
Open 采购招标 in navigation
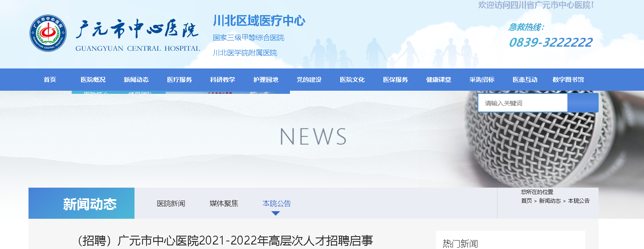[x=482, y=80]
